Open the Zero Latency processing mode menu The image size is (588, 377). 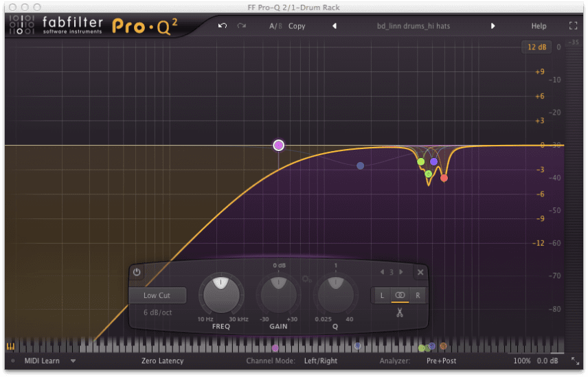[x=162, y=361]
